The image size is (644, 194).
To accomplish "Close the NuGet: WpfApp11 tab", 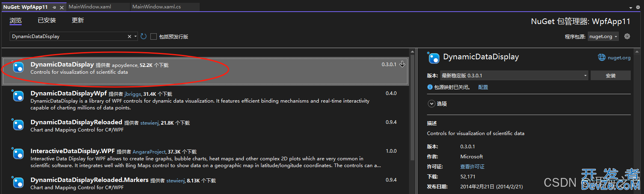I will [62, 7].
